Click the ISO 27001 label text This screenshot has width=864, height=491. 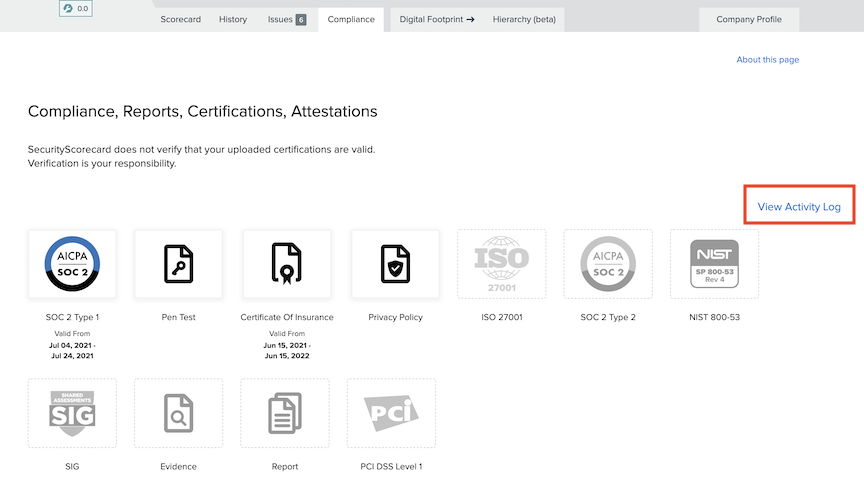[501, 317]
